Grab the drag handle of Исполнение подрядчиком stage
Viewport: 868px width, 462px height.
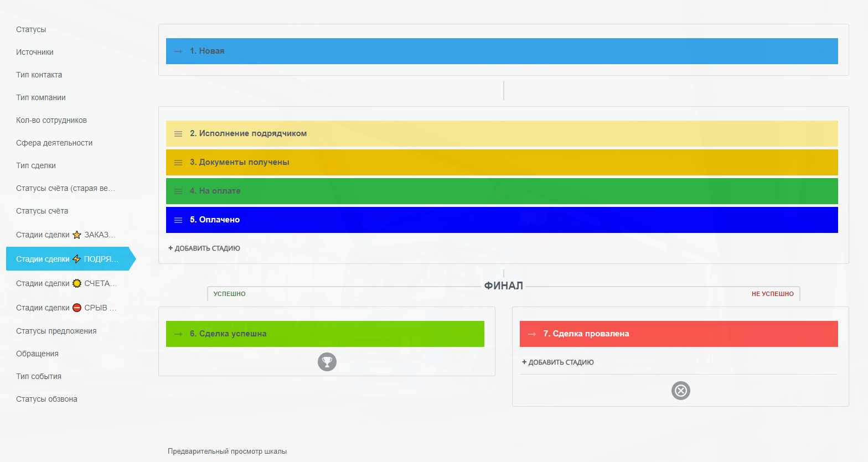pyautogui.click(x=178, y=134)
